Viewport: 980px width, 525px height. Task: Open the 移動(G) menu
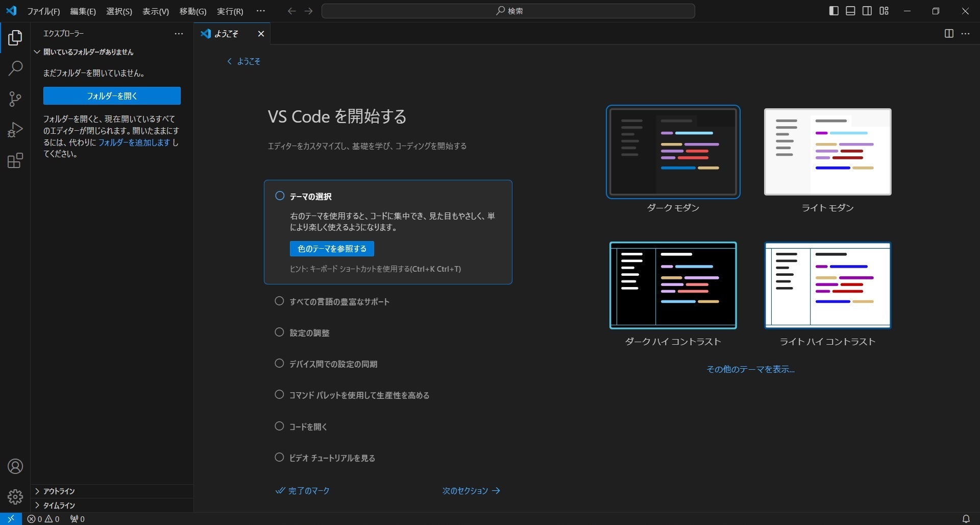pyautogui.click(x=193, y=11)
